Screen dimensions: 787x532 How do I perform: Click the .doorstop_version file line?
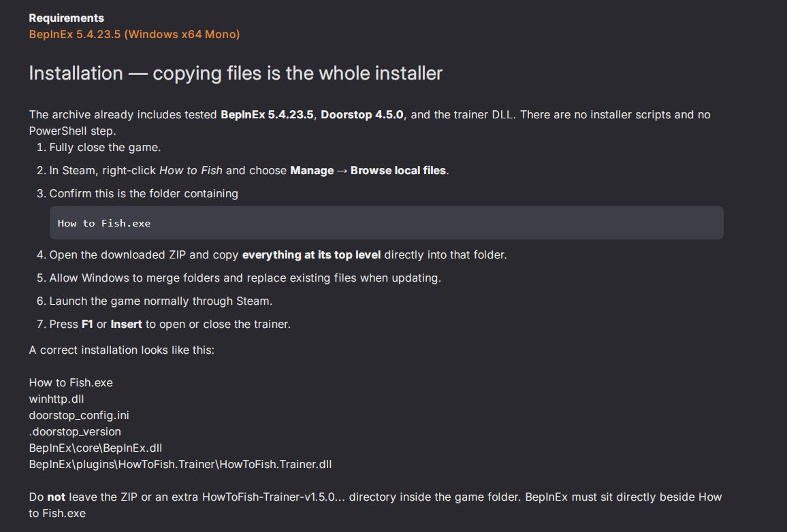(75, 432)
